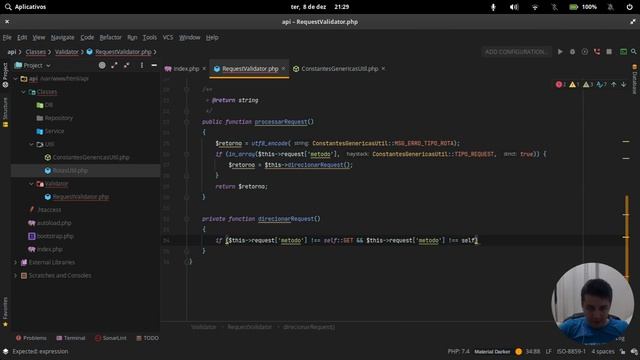The image size is (640, 360).
Task: Go to previous highlighted error arrow
Action: [613, 84]
